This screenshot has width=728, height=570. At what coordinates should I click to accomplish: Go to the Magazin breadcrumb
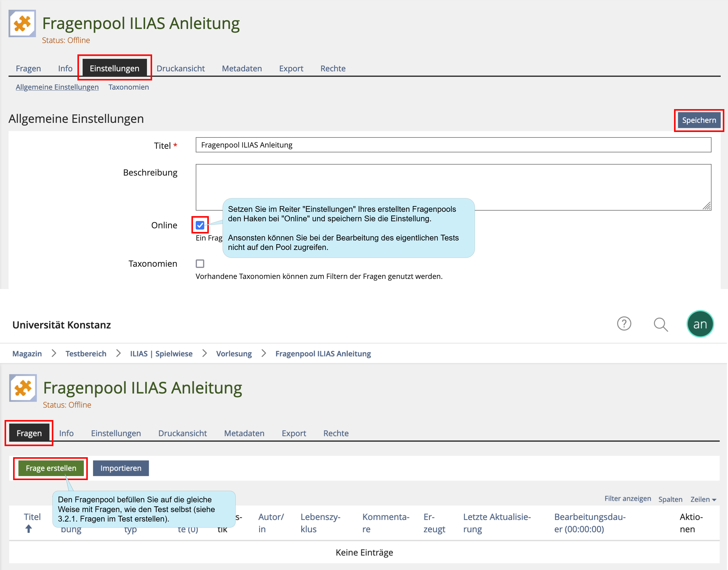27,353
